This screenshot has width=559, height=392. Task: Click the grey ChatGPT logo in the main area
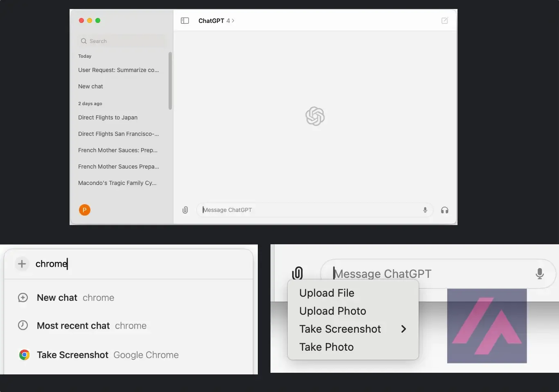coord(315,116)
